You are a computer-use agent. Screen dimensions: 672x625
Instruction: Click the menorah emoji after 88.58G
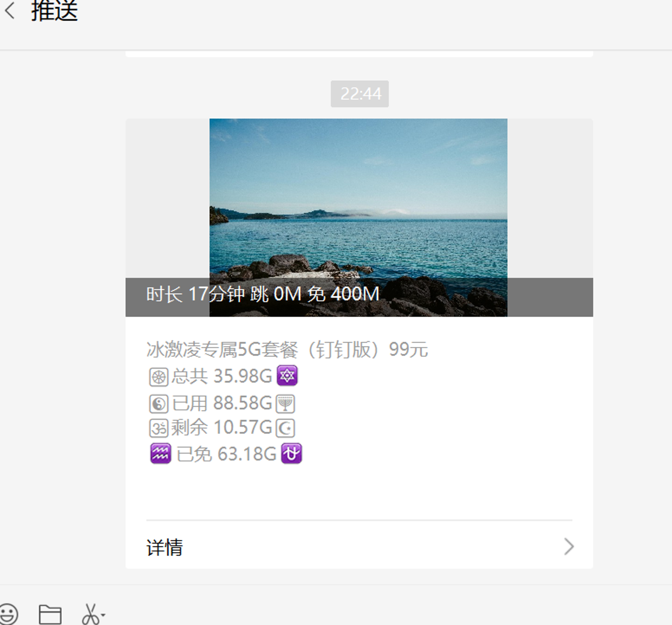286,404
